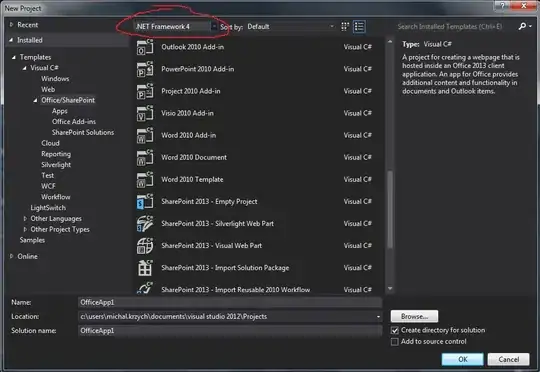Select the Silverlight category

click(56, 165)
